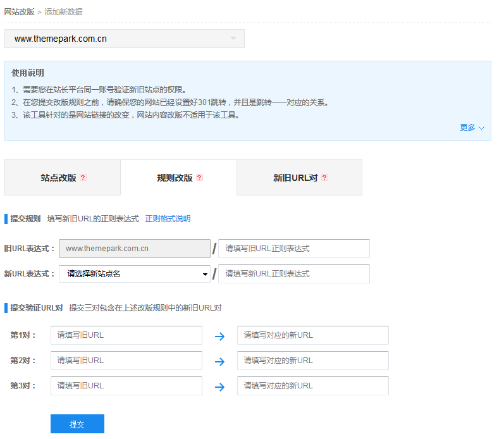
Task: Click 第3对 old URL input field
Action: pos(126,386)
